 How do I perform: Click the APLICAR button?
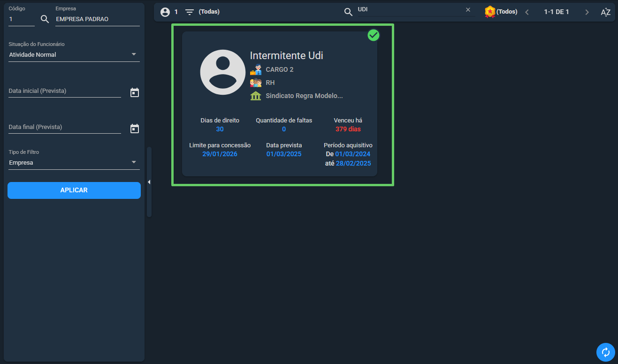(74, 190)
